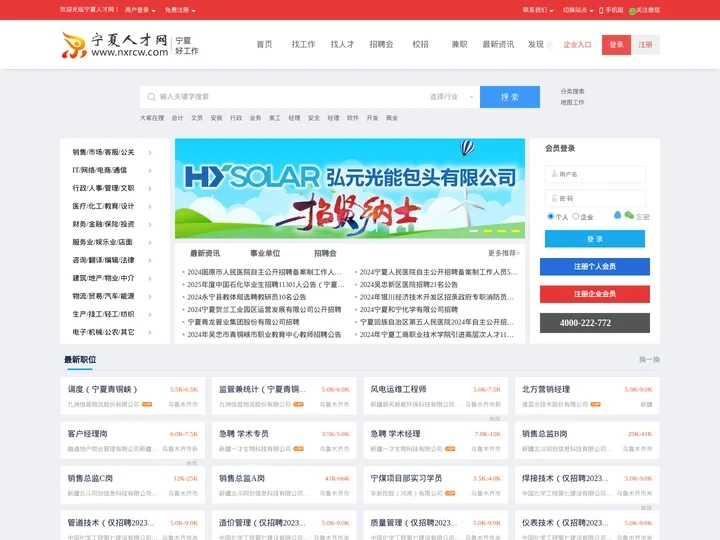The image size is (720, 540).
Task: Focus the 密码 input field
Action: click(595, 198)
